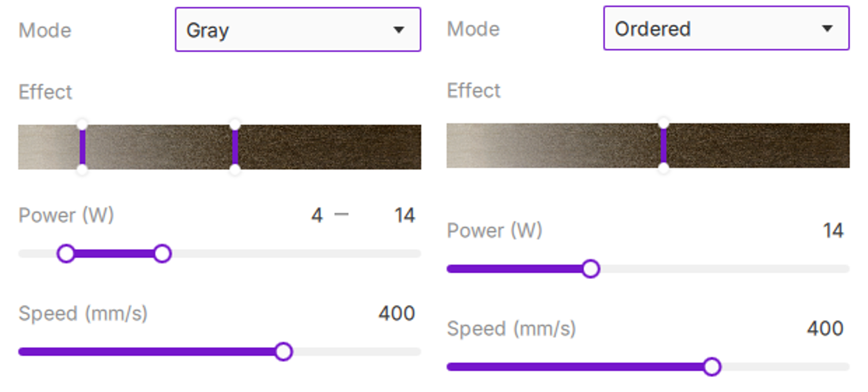Click the speed slider handle in Ordered panel

(x=712, y=366)
